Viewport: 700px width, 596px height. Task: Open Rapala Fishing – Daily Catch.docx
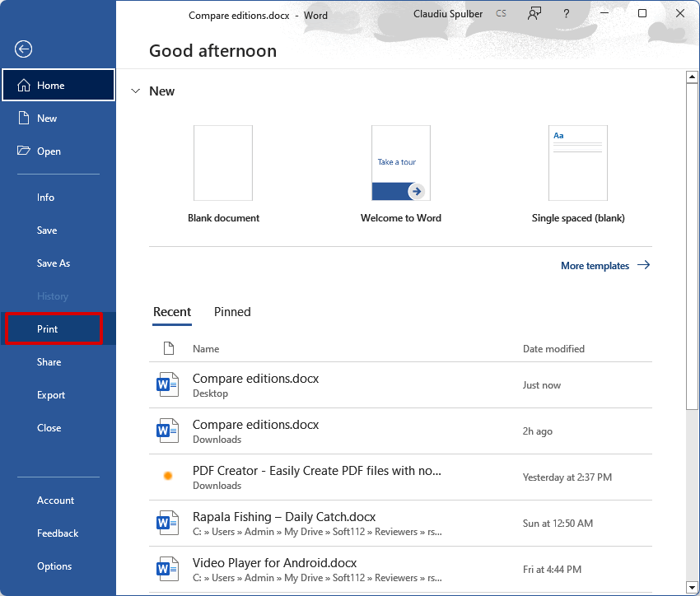click(284, 516)
